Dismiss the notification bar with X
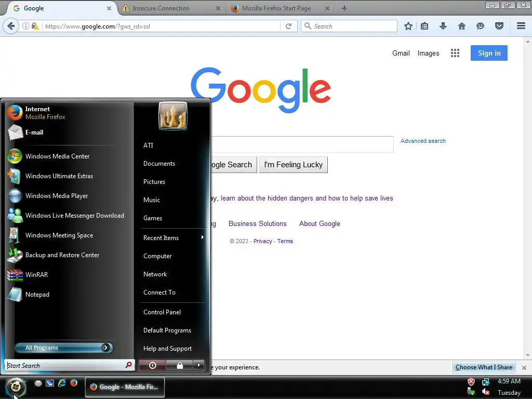 524,367
